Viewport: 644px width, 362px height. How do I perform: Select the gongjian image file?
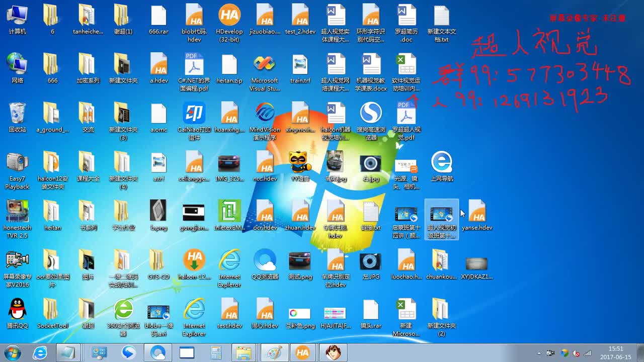point(194,216)
